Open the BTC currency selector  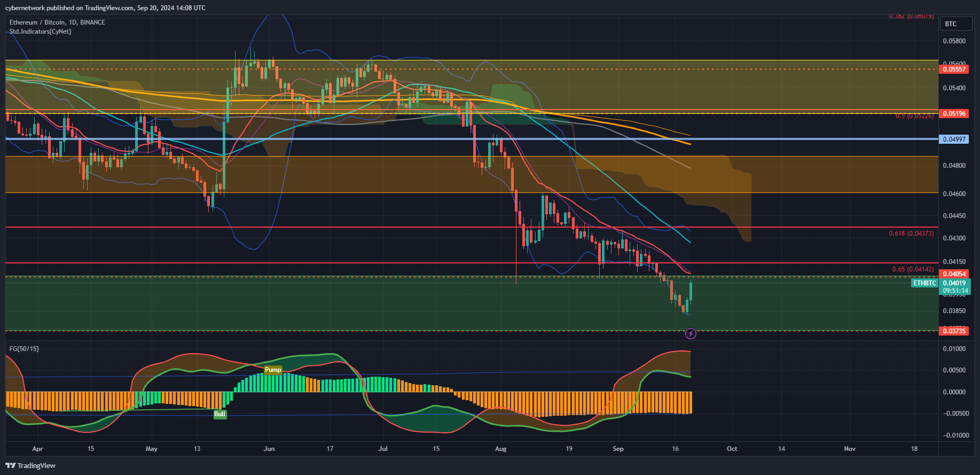point(956,24)
